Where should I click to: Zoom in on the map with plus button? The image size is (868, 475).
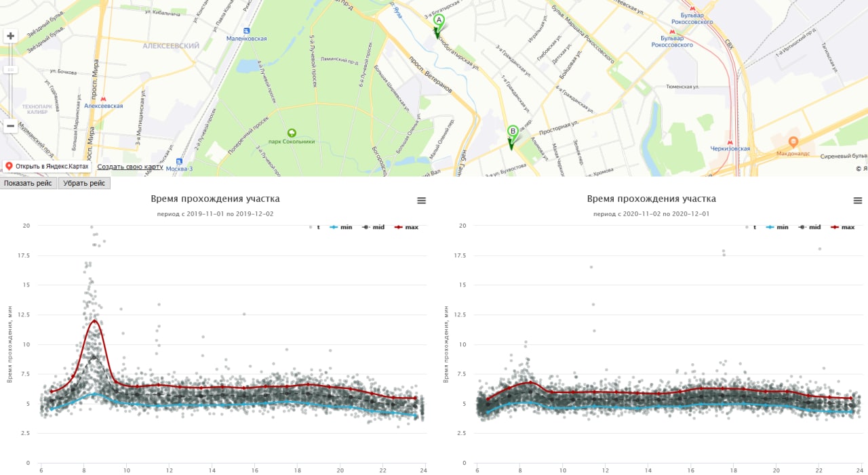coord(10,36)
